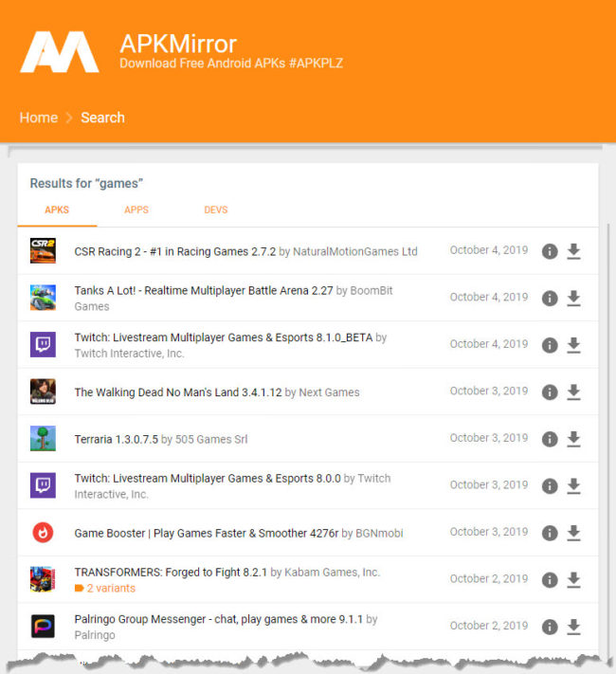This screenshot has width=616, height=674.
Task: Switch to the APPS tab
Action: click(136, 209)
